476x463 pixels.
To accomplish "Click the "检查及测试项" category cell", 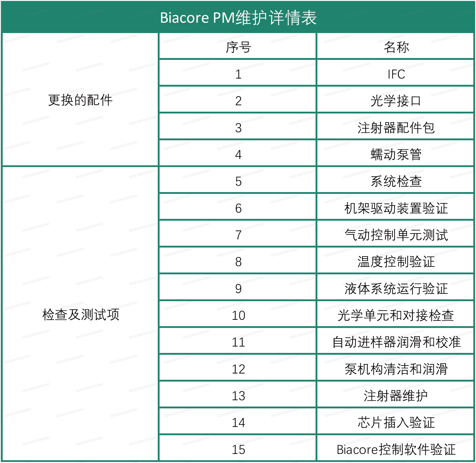I will [x=80, y=314].
